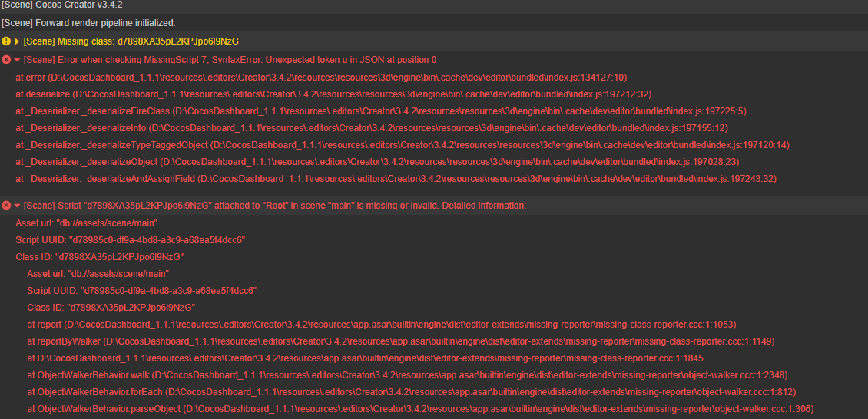Screen dimensions: 868x419
Task: Click the red error icon beside Script attached to Root
Action: pyautogui.click(x=6, y=206)
